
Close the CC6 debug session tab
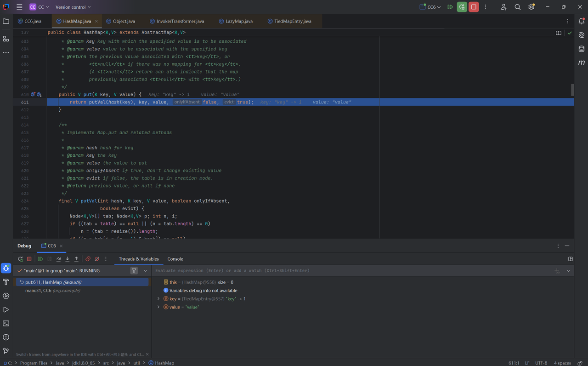point(61,246)
